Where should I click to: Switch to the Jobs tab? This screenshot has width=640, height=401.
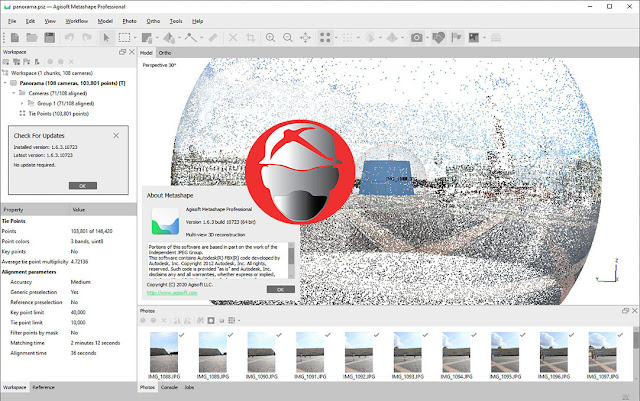(x=189, y=387)
